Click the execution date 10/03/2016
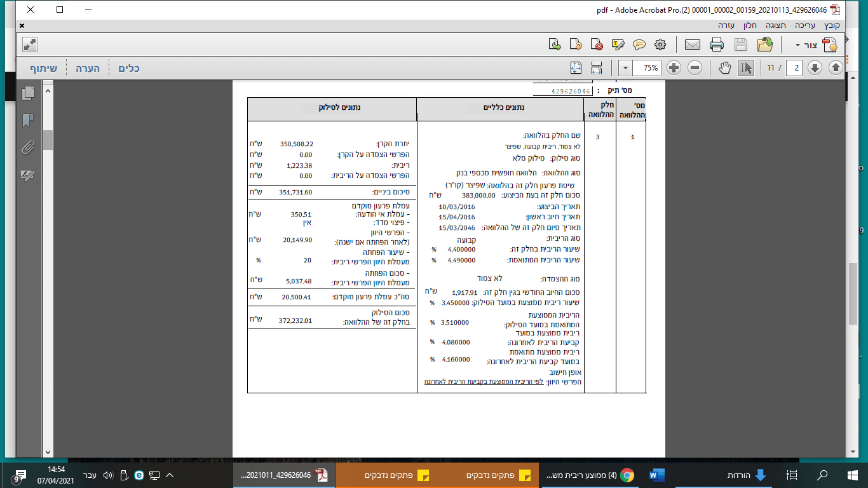Screen dimensions: 868x488 click(x=457, y=207)
